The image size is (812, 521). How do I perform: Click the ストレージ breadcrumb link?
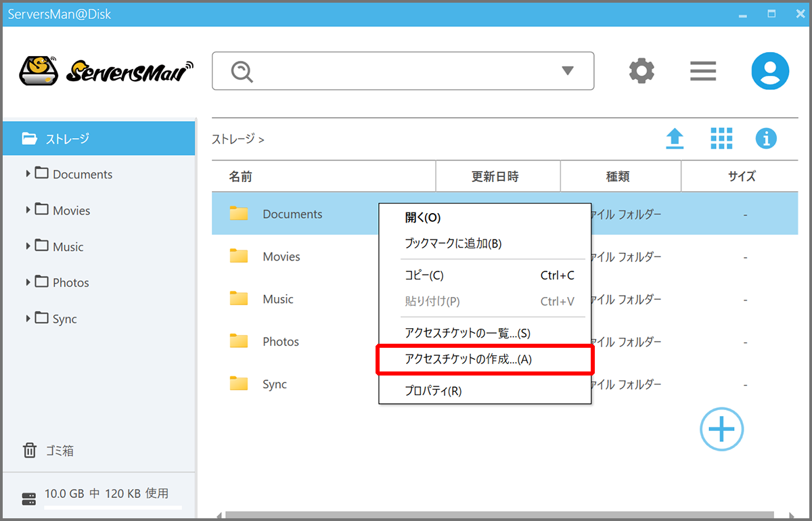233,139
